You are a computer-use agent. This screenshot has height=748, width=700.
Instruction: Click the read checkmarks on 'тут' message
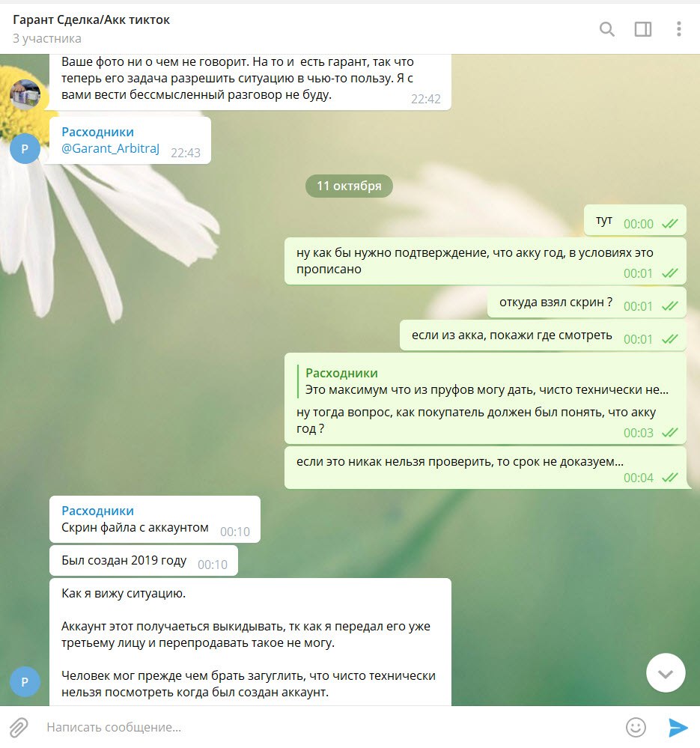coord(670,224)
